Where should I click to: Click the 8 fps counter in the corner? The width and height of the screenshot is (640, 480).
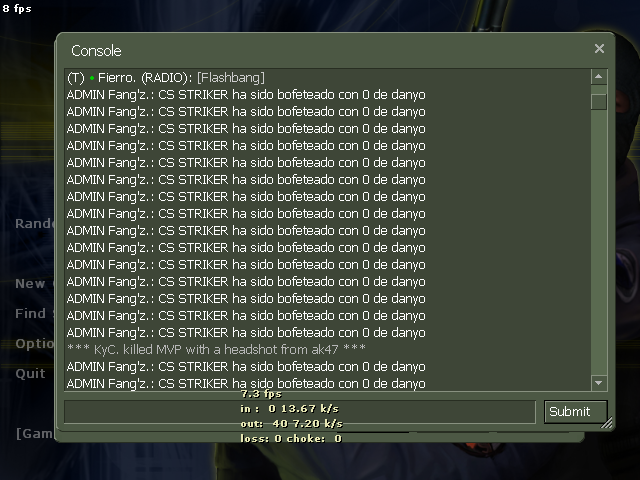click(x=17, y=8)
